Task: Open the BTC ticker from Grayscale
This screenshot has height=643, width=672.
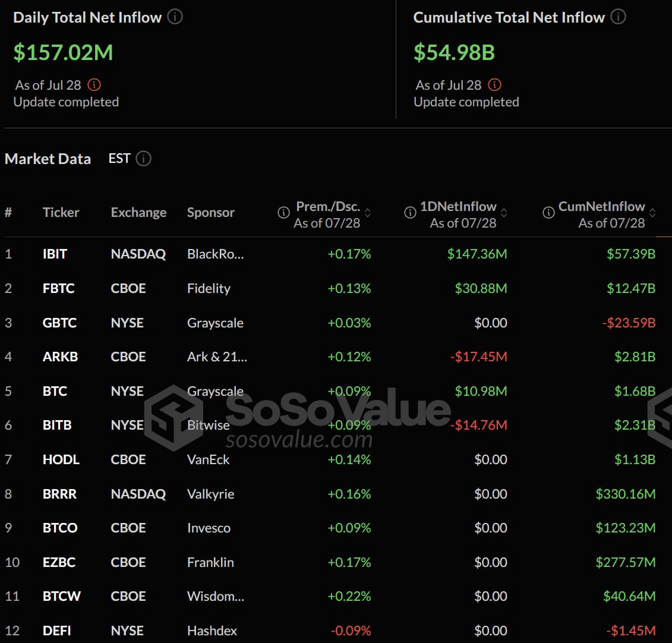Action: [x=55, y=391]
